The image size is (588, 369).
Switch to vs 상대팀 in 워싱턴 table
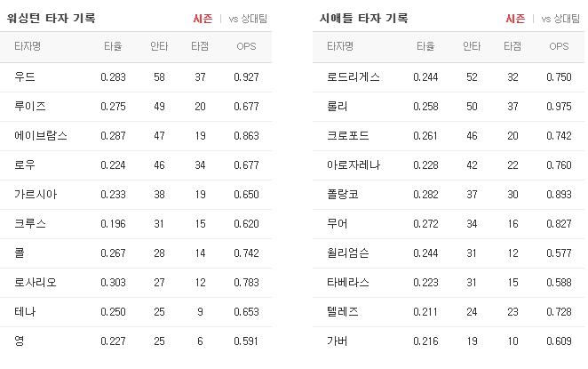click(248, 19)
